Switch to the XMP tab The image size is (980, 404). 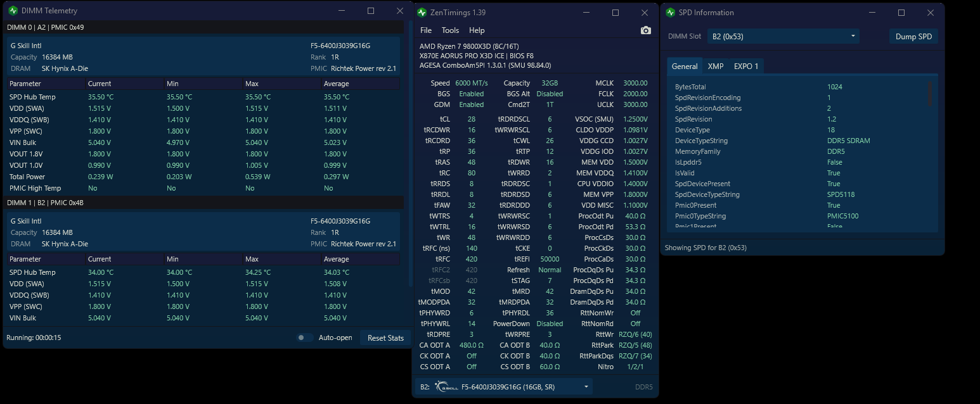(716, 66)
